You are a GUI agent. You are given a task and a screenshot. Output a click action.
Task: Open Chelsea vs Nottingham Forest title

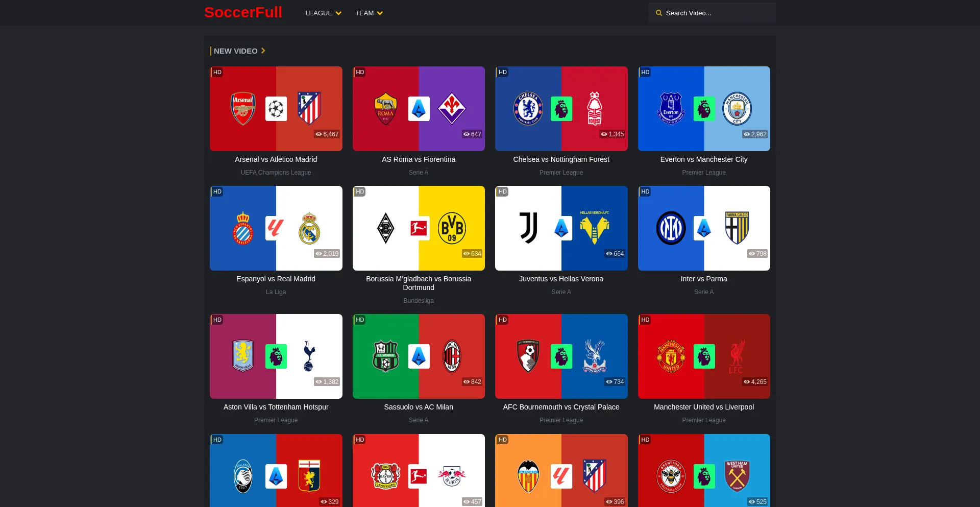tap(561, 159)
